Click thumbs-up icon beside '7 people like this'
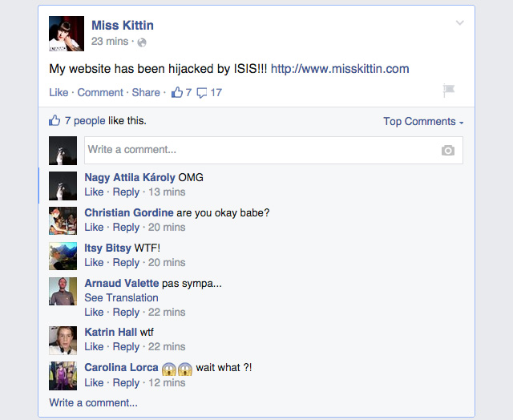 point(55,121)
